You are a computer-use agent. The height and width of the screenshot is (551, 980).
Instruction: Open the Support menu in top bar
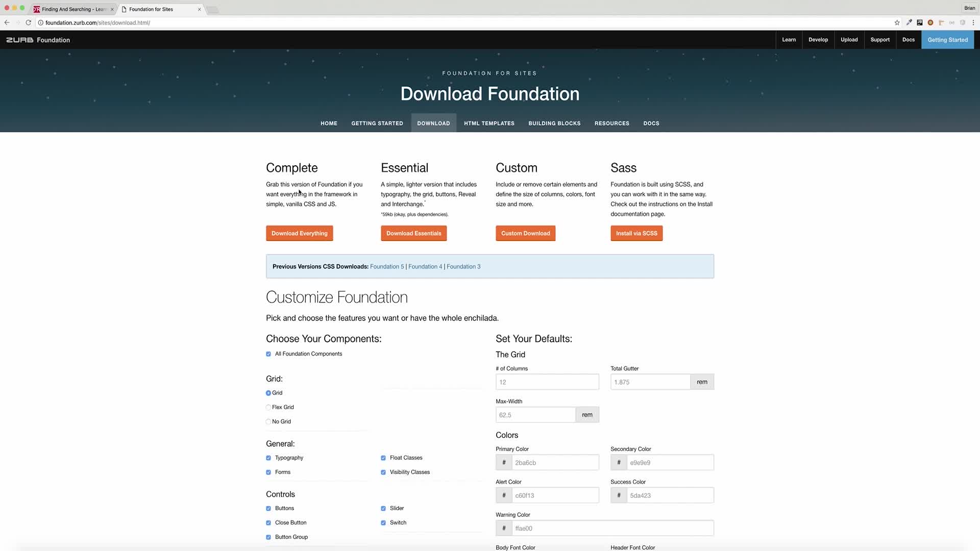pyautogui.click(x=880, y=40)
